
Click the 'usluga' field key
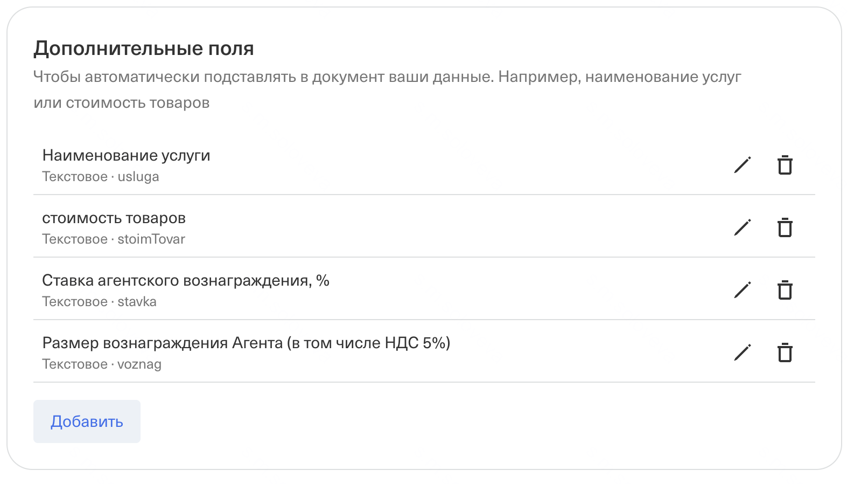pyautogui.click(x=138, y=177)
